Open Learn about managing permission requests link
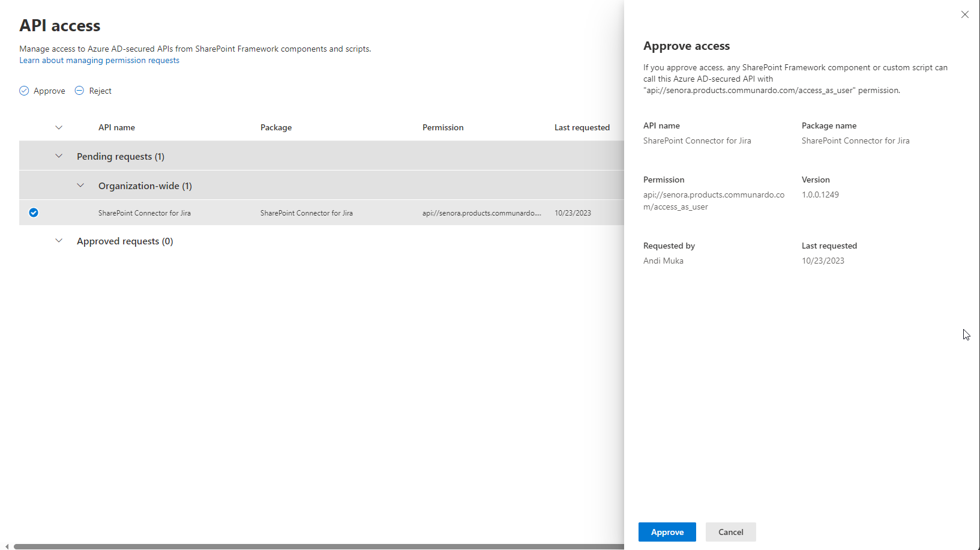The height and width of the screenshot is (550, 980). [x=99, y=60]
